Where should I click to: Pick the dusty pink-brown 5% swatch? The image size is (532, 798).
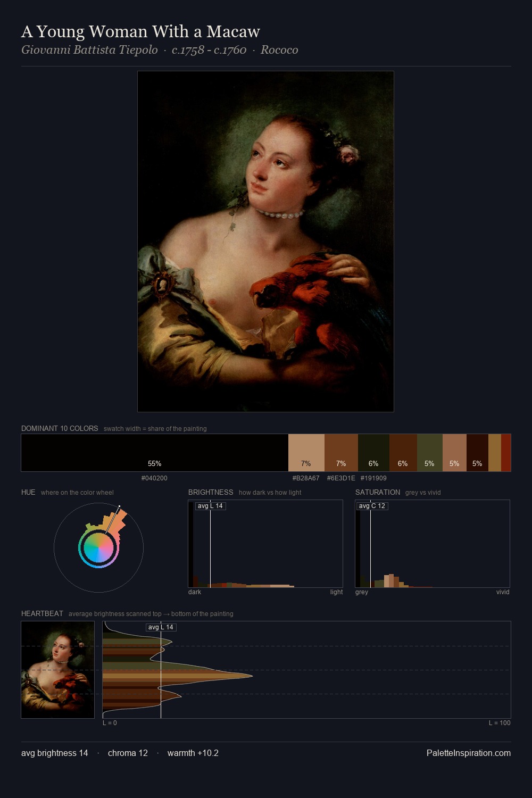pos(454,453)
